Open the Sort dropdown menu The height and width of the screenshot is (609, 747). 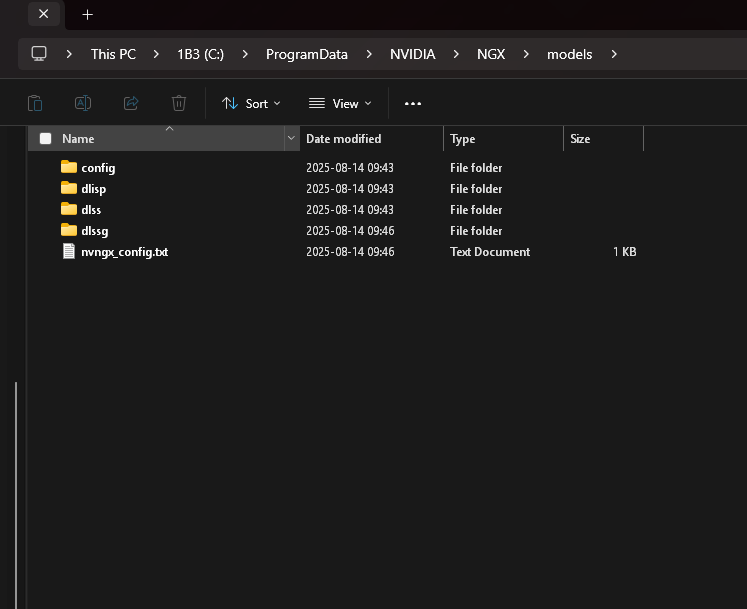tap(251, 103)
